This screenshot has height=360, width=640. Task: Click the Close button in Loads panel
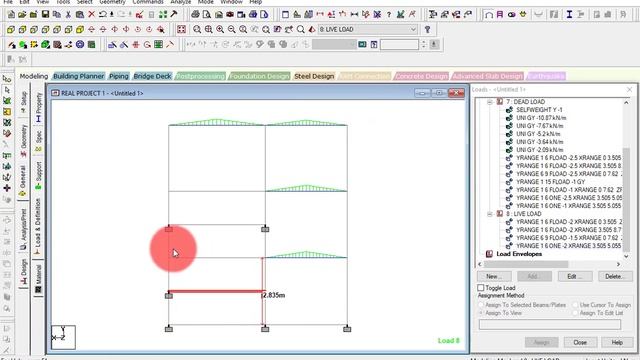click(x=580, y=342)
